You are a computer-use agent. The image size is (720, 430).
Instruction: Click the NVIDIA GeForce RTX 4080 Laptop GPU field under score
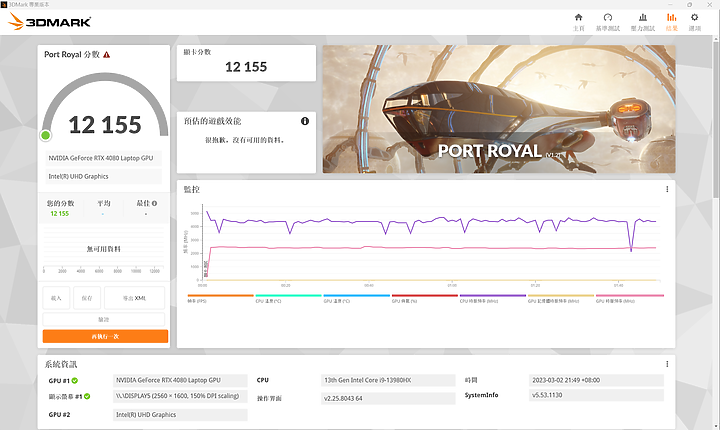click(104, 158)
